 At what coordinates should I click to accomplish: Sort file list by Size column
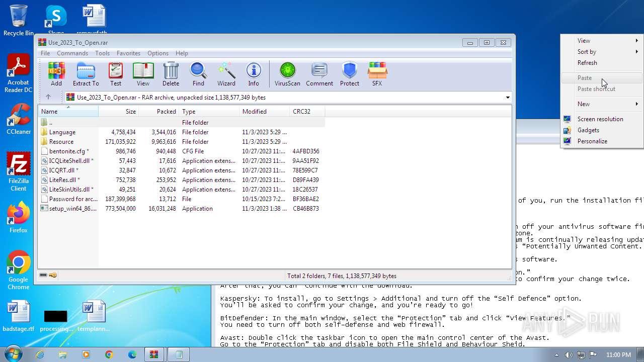point(119,112)
